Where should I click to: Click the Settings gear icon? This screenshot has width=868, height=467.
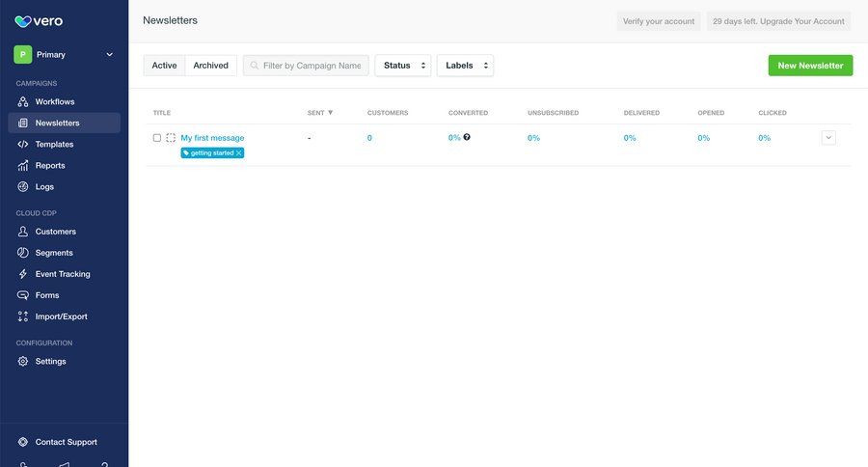coord(23,361)
